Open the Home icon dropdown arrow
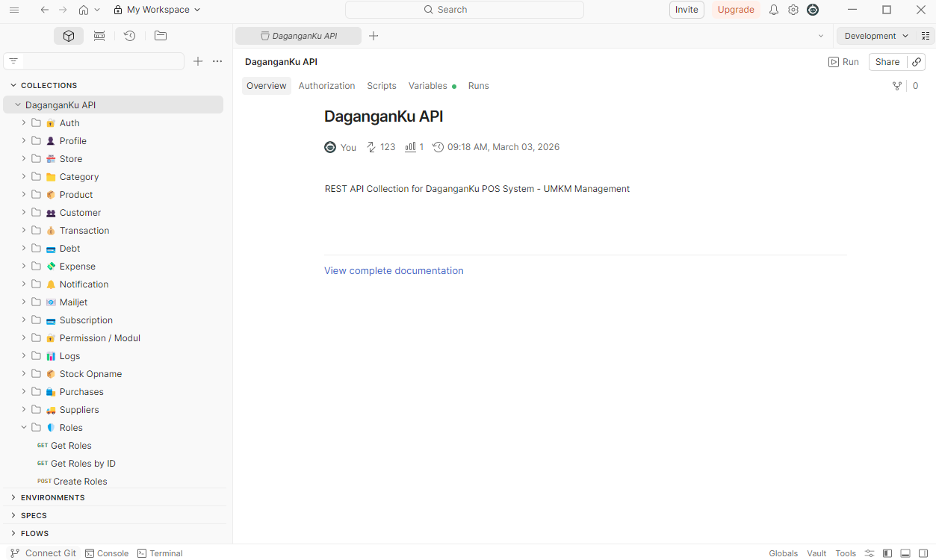 pos(97,10)
